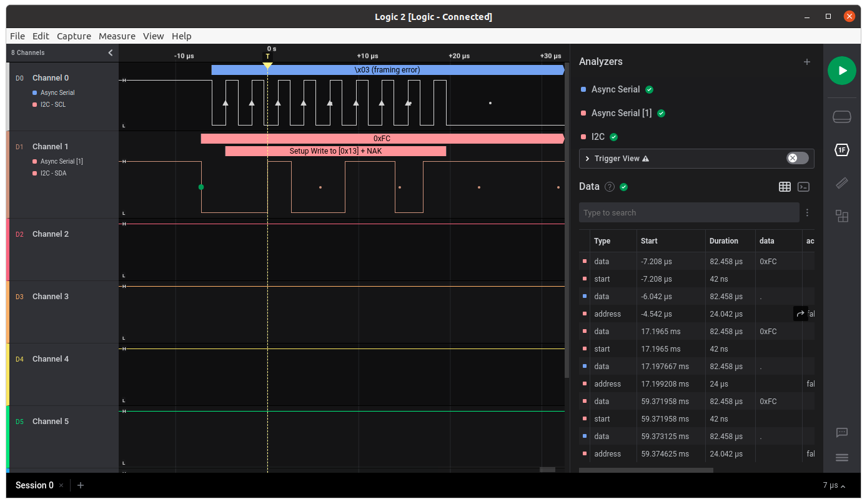Select the Setup Write to [0x13] + NAK frame
This screenshot has width=867, height=504.
click(x=335, y=151)
